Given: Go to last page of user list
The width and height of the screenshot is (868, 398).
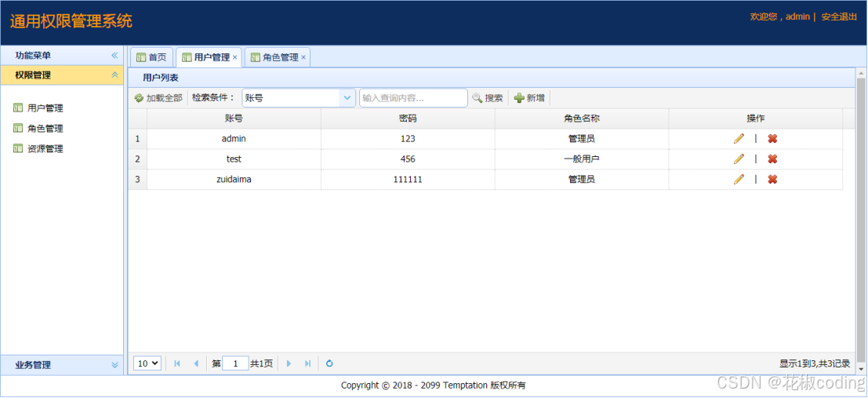Looking at the screenshot, I should coord(308,363).
